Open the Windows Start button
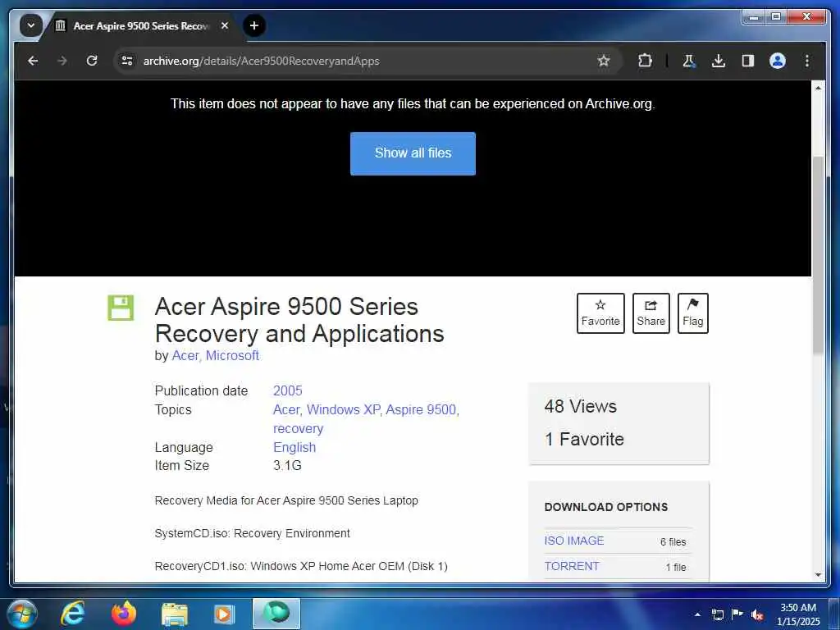The width and height of the screenshot is (840, 630). coord(22,614)
